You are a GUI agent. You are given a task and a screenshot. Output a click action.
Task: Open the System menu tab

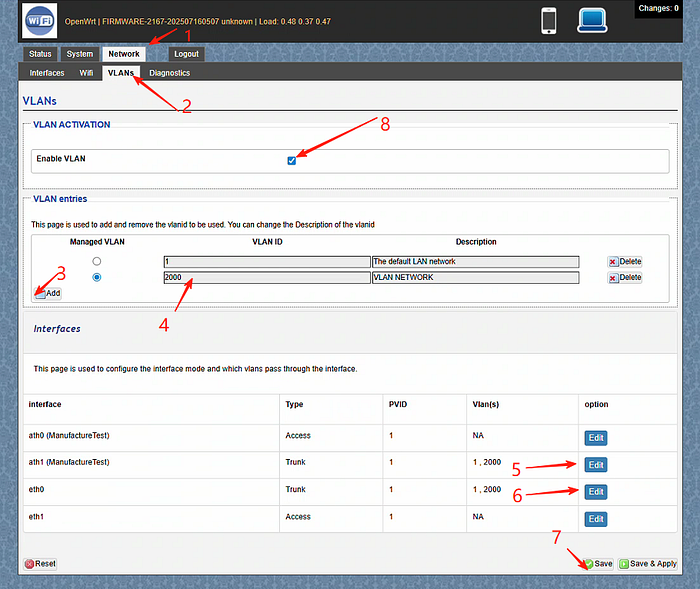tap(79, 54)
